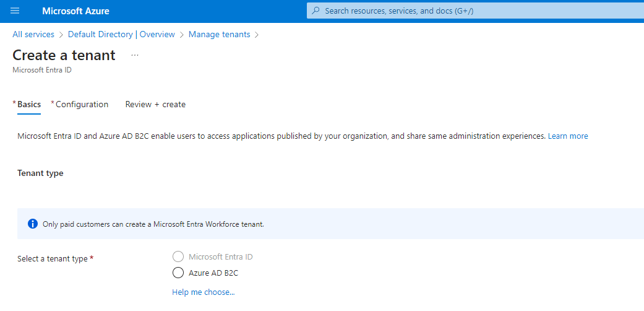Click the search magnifier icon
The image size is (644, 311).
tap(316, 11)
